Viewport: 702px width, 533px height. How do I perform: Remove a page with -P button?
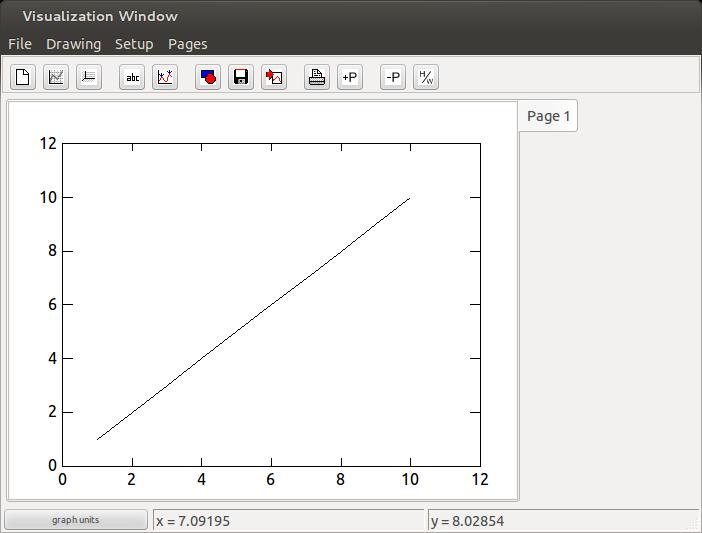(x=393, y=77)
